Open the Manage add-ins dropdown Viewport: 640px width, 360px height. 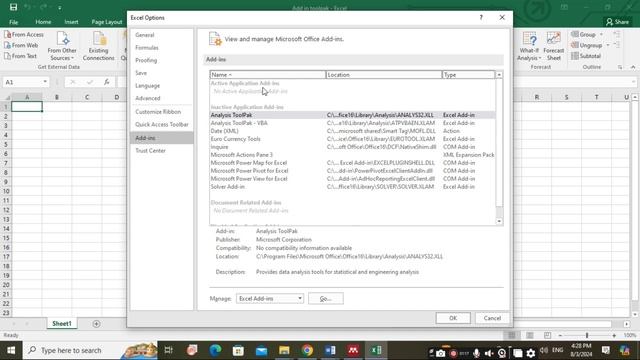(x=270, y=298)
